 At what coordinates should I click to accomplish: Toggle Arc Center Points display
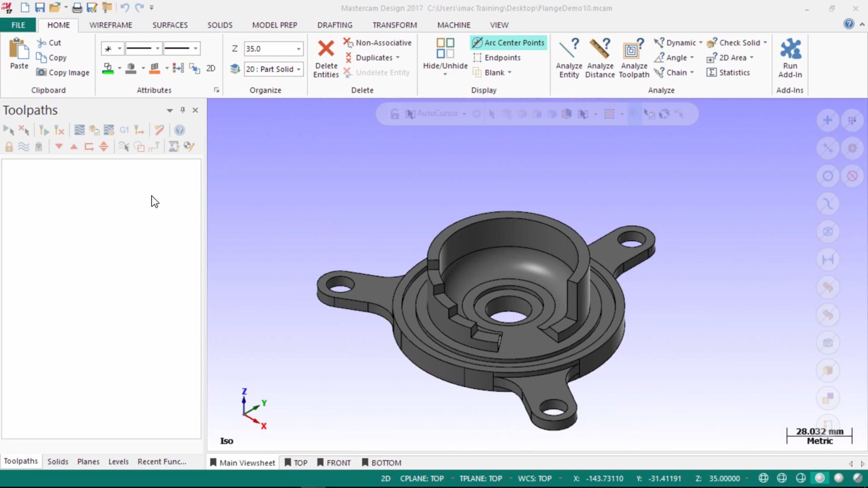tap(508, 42)
